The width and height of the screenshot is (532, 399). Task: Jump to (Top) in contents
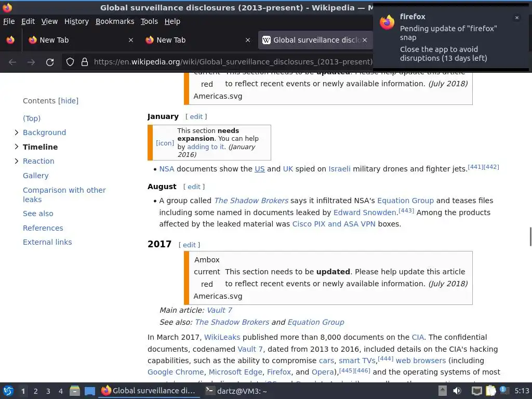[x=32, y=118]
